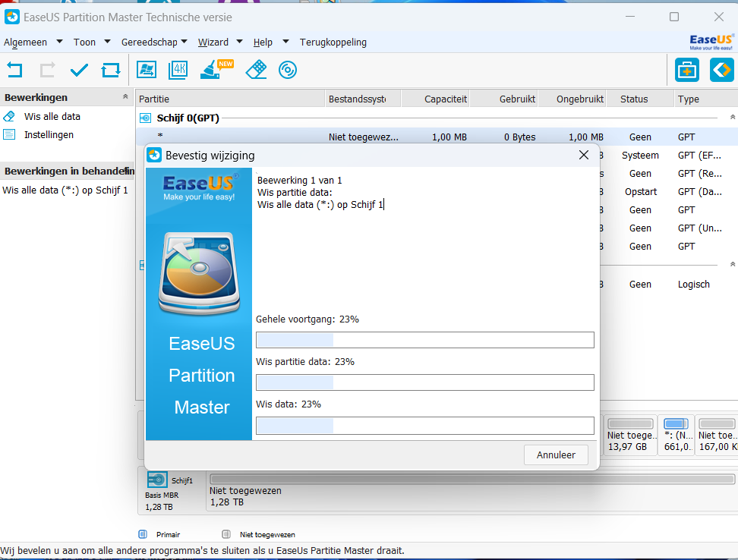This screenshot has height=560, width=738.
Task: Click the Status column header
Action: click(640, 99)
